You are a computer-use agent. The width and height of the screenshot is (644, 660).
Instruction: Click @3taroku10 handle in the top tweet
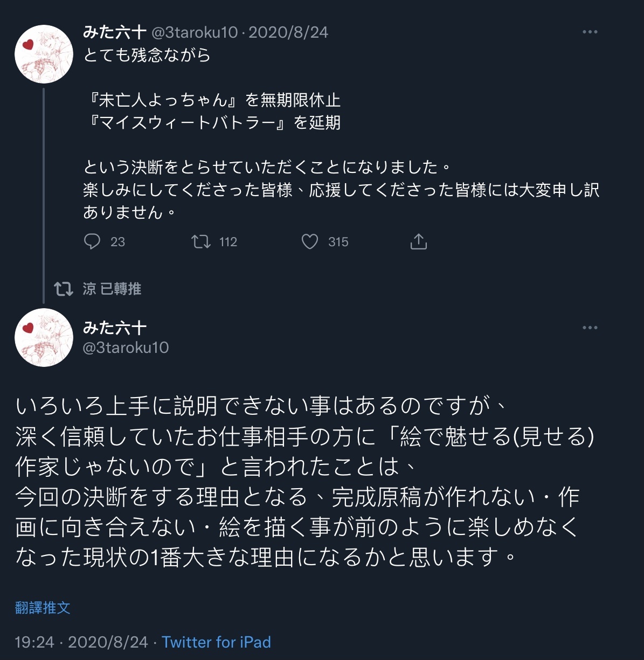195,32
